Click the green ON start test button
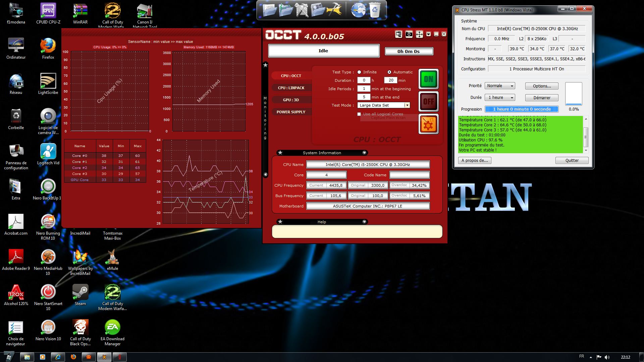Viewport: 644px width, 362px height. [x=428, y=79]
